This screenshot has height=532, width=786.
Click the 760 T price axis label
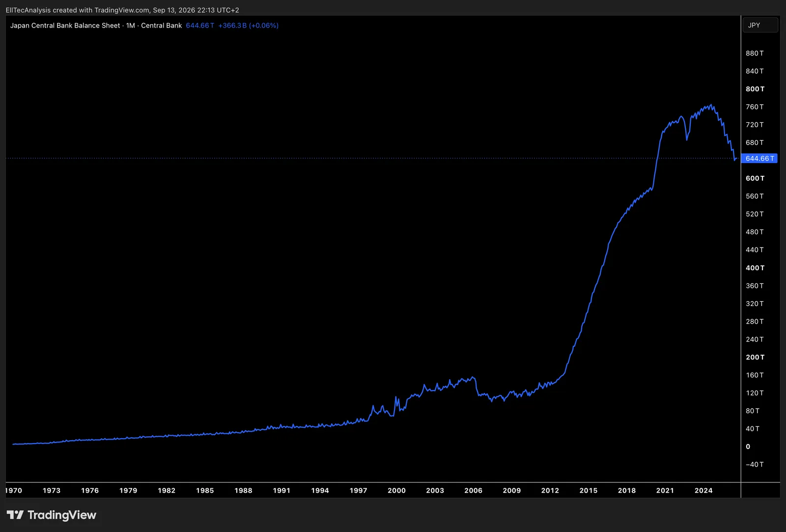(755, 107)
